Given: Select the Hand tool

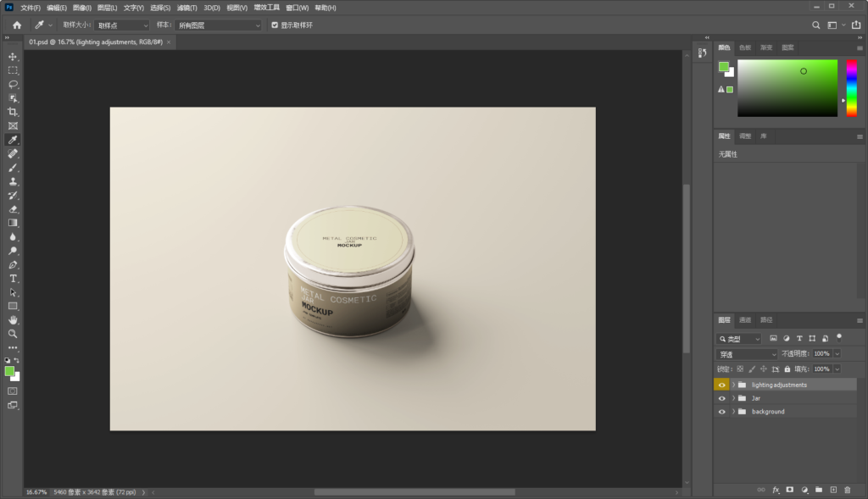Looking at the screenshot, I should click(13, 320).
